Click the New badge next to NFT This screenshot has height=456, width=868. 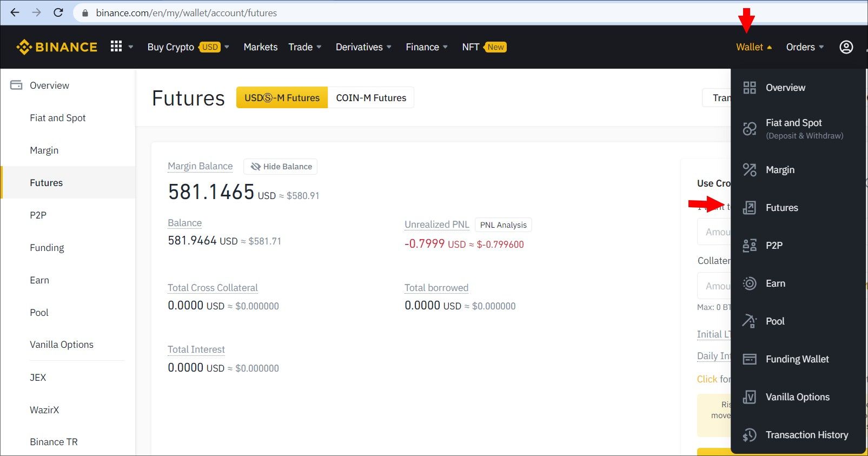(x=495, y=47)
